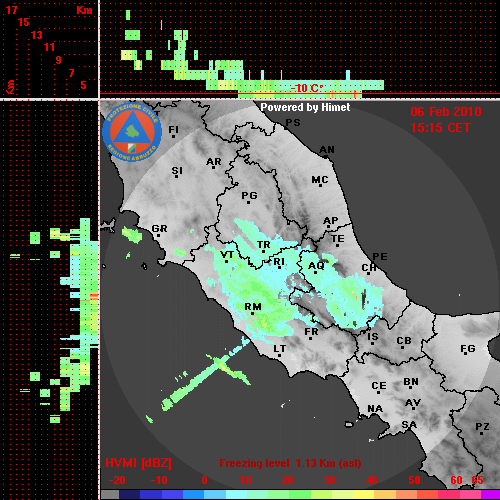Click the AN city label
The width and height of the screenshot is (500, 500).
[x=327, y=150]
